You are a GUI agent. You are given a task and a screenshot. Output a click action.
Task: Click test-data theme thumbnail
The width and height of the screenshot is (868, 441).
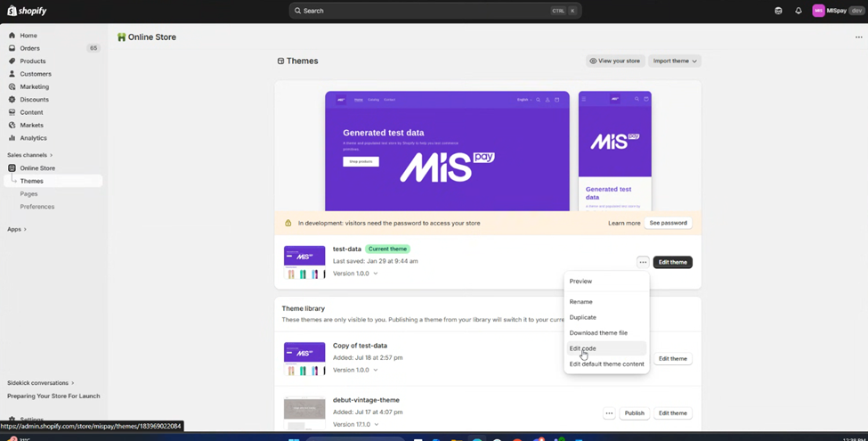click(304, 262)
